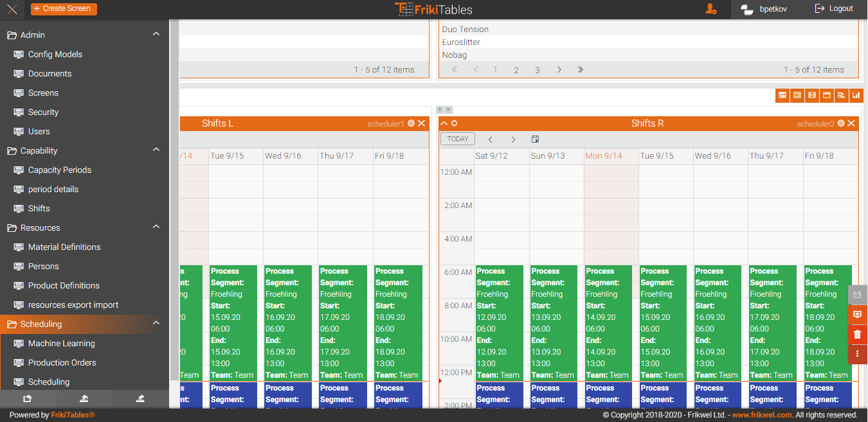Open Capacity Periods screen
Viewport: 868px width, 422px height.
tap(59, 170)
